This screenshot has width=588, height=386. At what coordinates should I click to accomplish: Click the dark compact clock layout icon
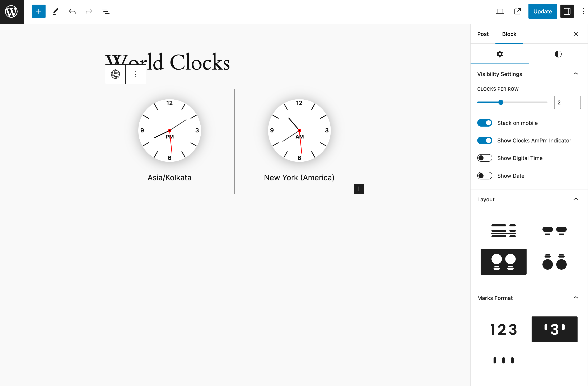pyautogui.click(x=503, y=262)
